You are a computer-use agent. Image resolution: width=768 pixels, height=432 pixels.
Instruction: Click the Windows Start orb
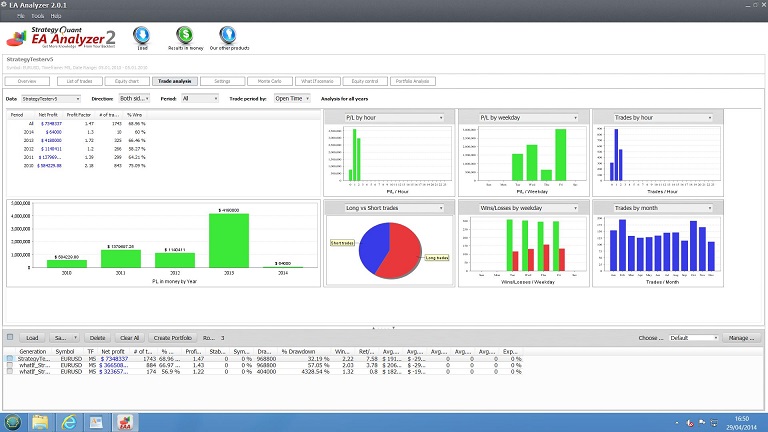[x=14, y=421]
